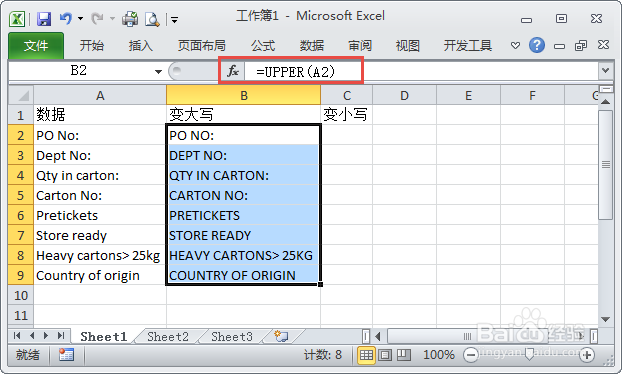Select cell 变小写 in column C

tap(346, 115)
